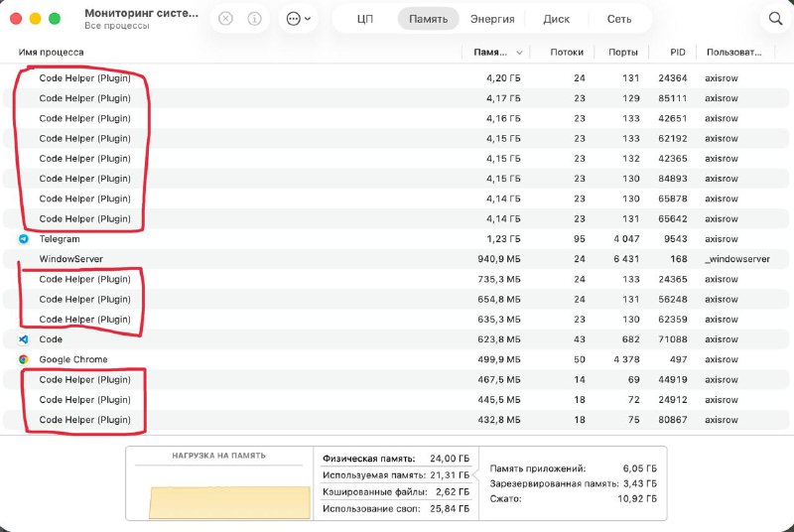Click the Google Chrome icon in the list
The height and width of the screenshot is (532, 794).
(x=24, y=359)
